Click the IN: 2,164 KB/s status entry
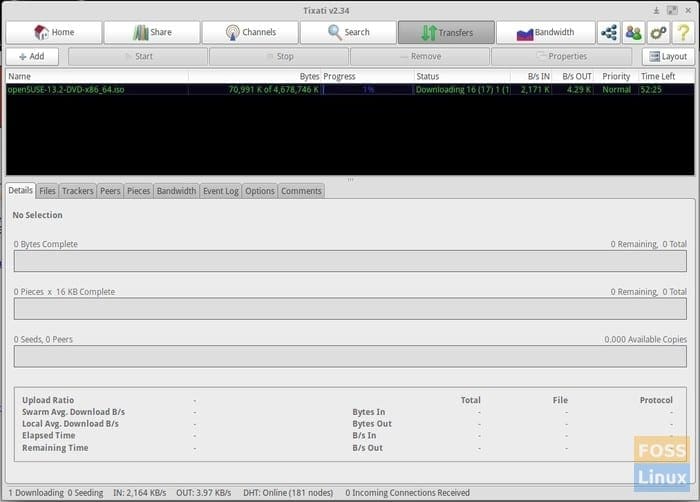Screen dimensions: 700x502 coord(140,493)
